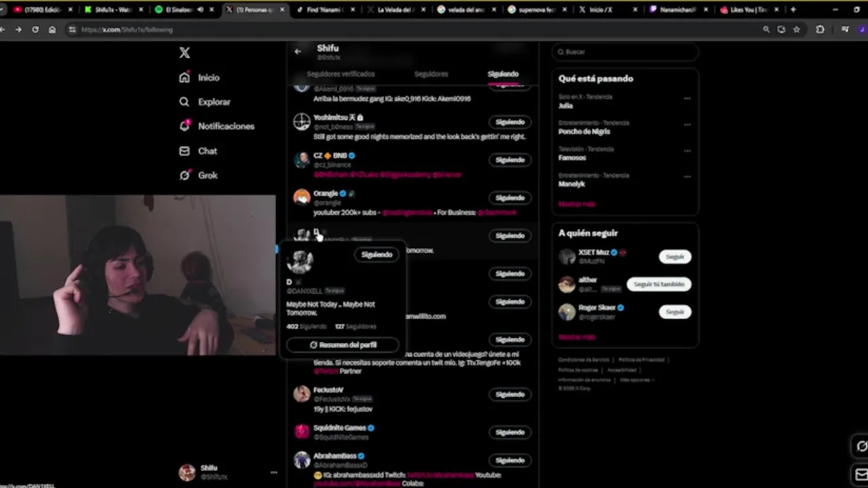Open Squidnite Games' profile avatar
This screenshot has width=868, height=488.
coord(302,432)
